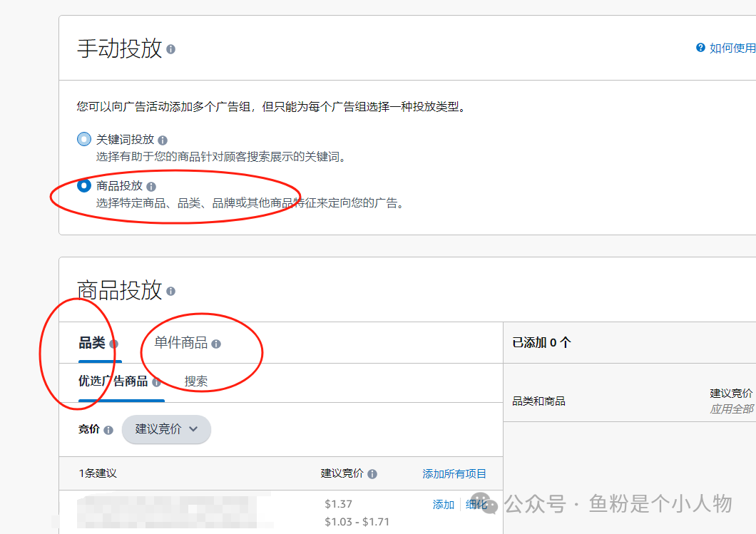Click info icon beside 建议竞价 column header
Screen dimensions: 756x534
tap(372, 474)
